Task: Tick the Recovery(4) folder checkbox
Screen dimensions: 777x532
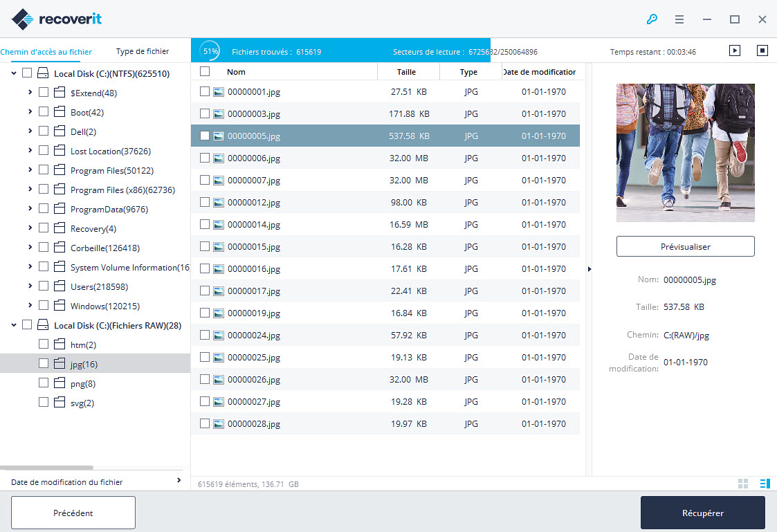Action: coord(44,228)
